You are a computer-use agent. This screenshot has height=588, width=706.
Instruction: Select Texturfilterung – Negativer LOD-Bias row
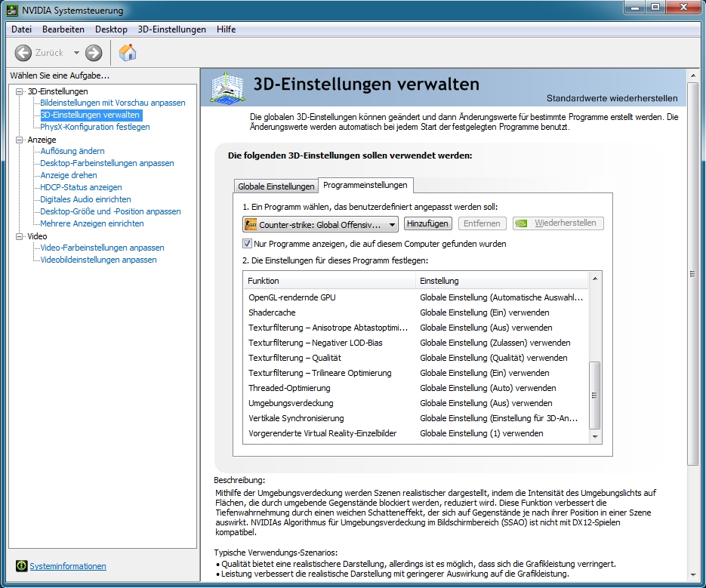point(415,343)
